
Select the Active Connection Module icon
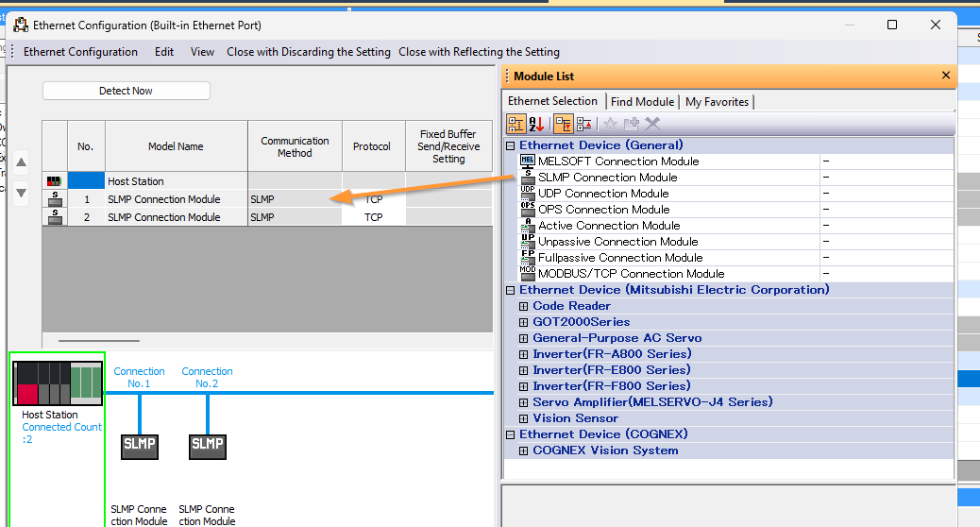(x=528, y=226)
